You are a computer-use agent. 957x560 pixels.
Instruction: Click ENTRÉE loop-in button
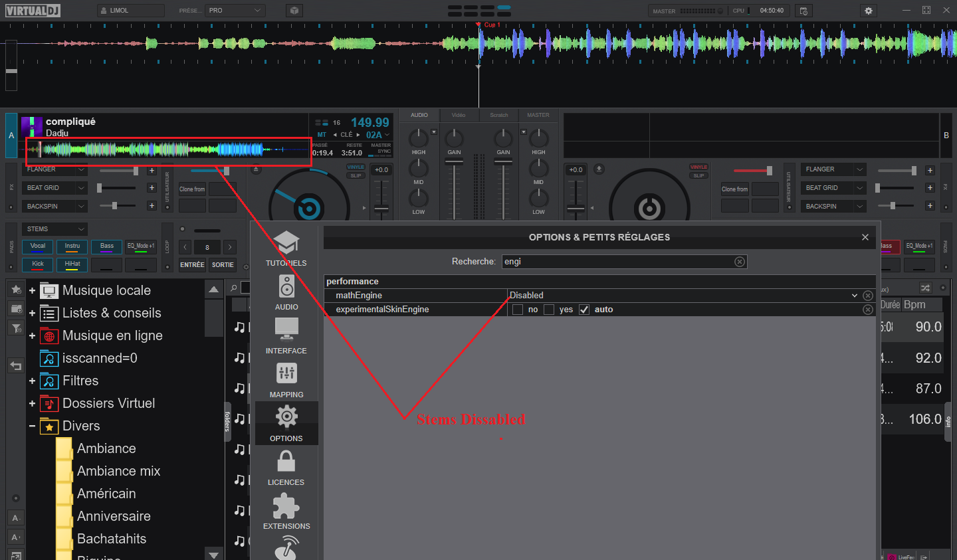[192, 264]
